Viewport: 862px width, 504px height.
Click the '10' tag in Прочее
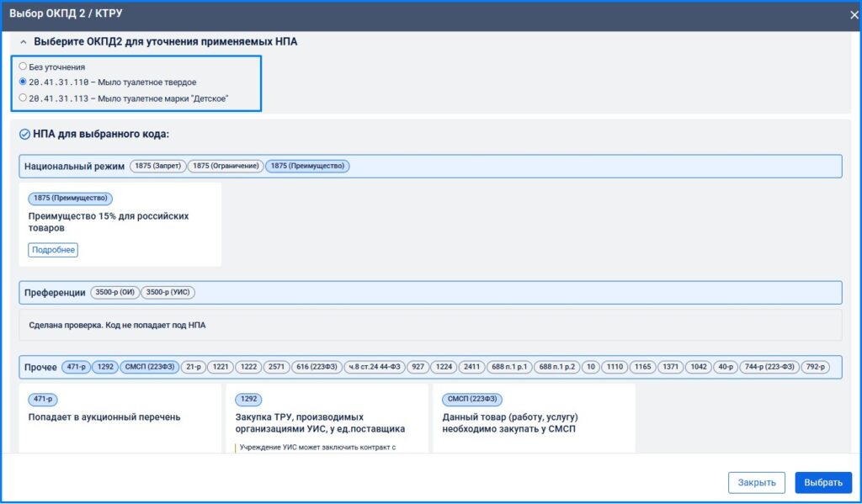[x=591, y=367]
